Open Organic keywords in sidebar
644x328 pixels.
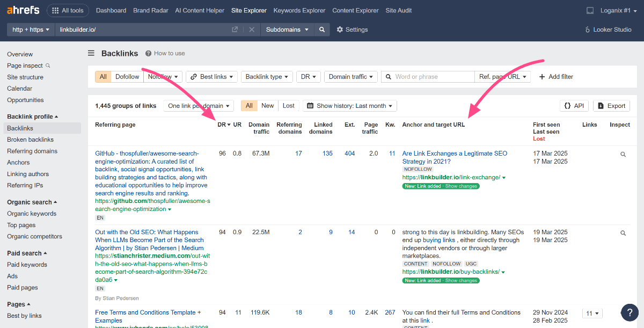click(x=32, y=214)
